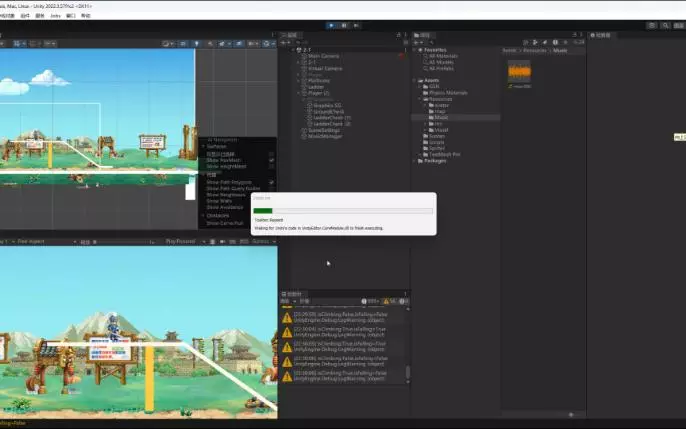Screen dimensions: 686x429
Task: Open the Scenes folder in Project
Action: (x=436, y=136)
